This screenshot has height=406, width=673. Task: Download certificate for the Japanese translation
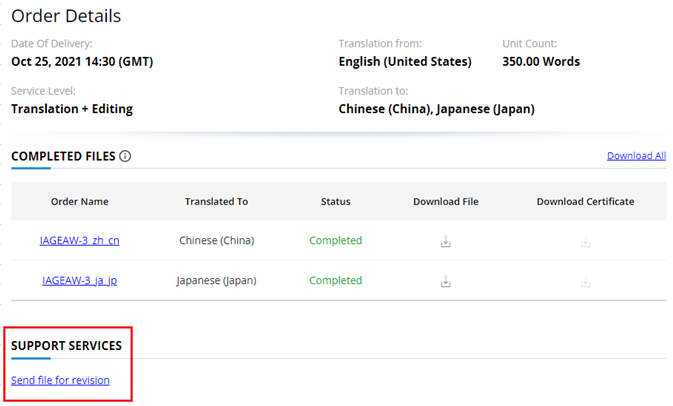[x=585, y=281]
